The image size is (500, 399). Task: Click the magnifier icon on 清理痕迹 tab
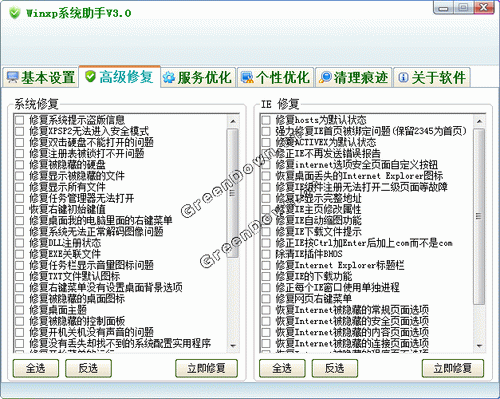click(x=325, y=77)
